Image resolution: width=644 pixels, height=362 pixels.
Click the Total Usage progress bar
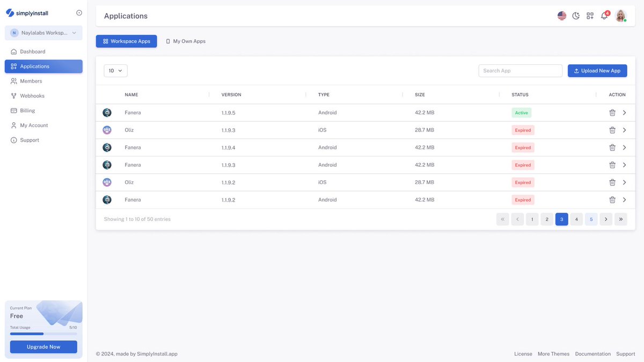point(43,334)
